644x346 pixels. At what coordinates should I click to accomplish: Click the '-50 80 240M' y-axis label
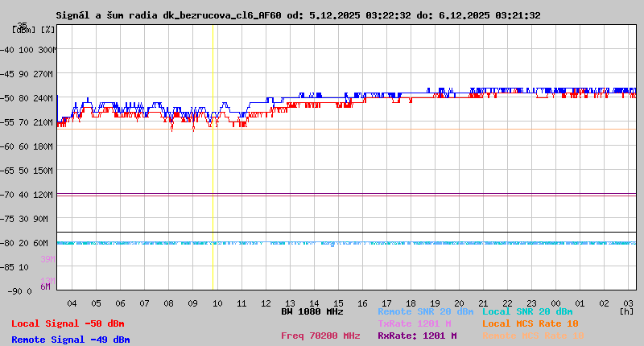click(29, 98)
